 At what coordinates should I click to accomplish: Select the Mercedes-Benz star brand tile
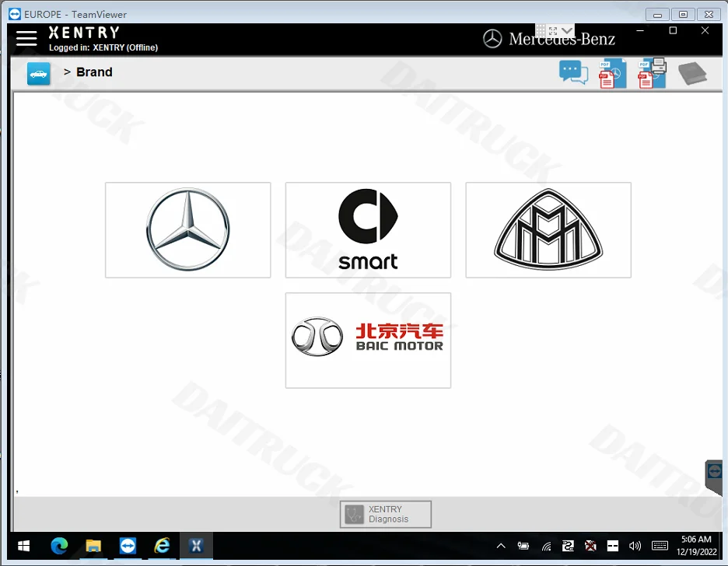pyautogui.click(x=188, y=230)
